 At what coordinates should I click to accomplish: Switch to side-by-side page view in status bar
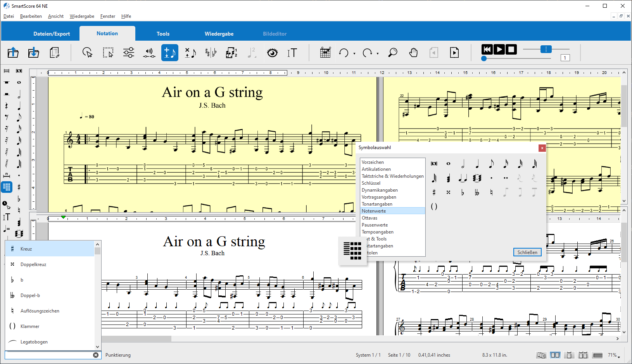point(555,355)
